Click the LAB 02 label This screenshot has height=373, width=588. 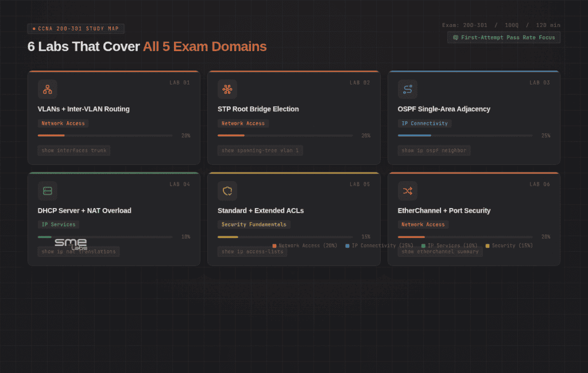[359, 83]
